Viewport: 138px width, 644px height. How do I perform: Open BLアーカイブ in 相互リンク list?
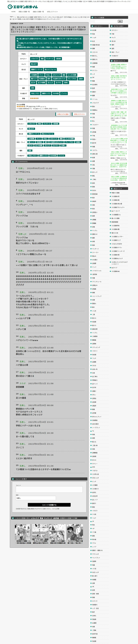[x=115, y=211]
